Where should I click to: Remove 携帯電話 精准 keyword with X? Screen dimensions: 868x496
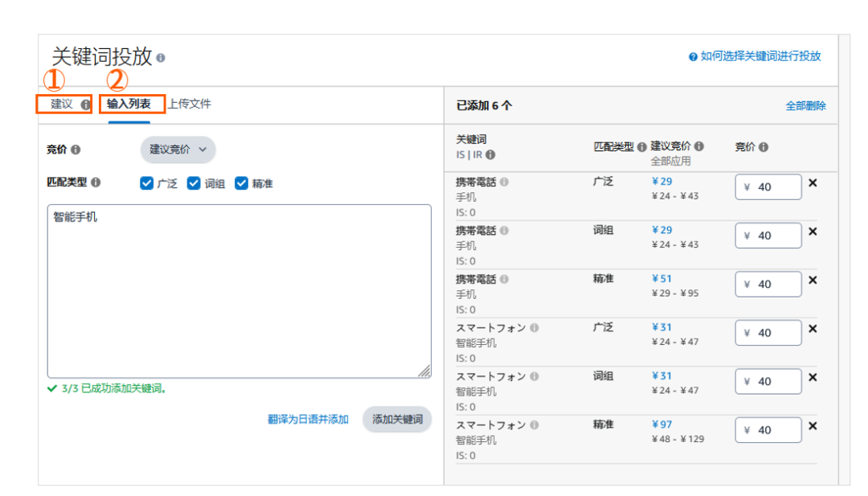pyautogui.click(x=813, y=280)
